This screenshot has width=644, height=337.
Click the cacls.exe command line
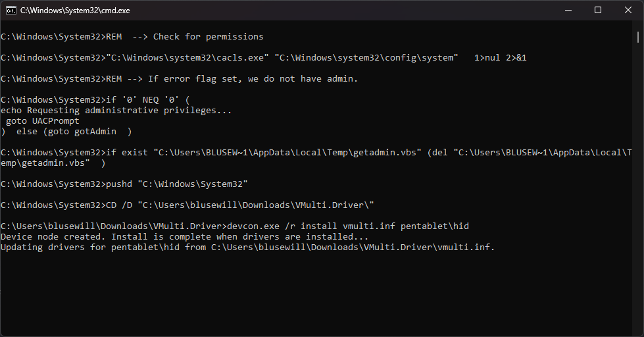pyautogui.click(x=263, y=58)
